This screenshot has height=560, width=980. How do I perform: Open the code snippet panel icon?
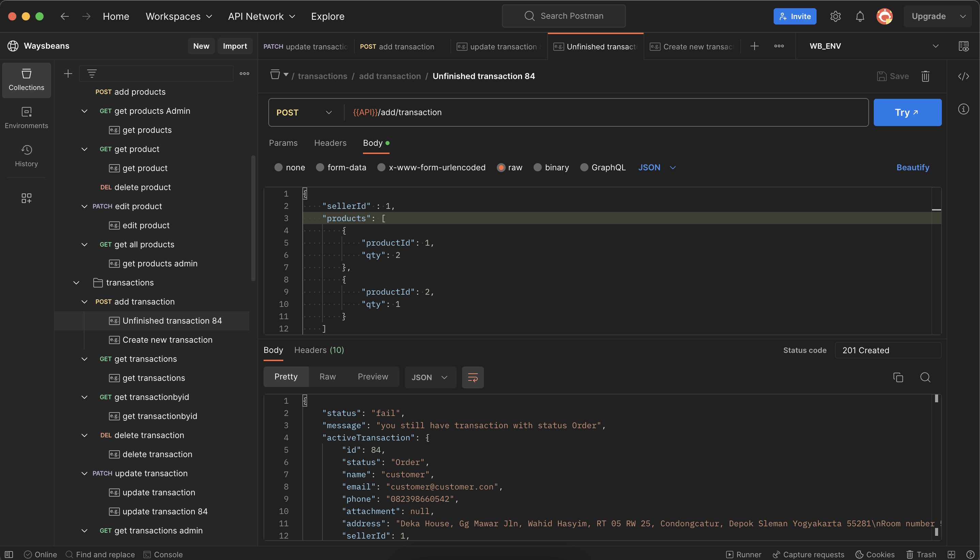coord(963,76)
